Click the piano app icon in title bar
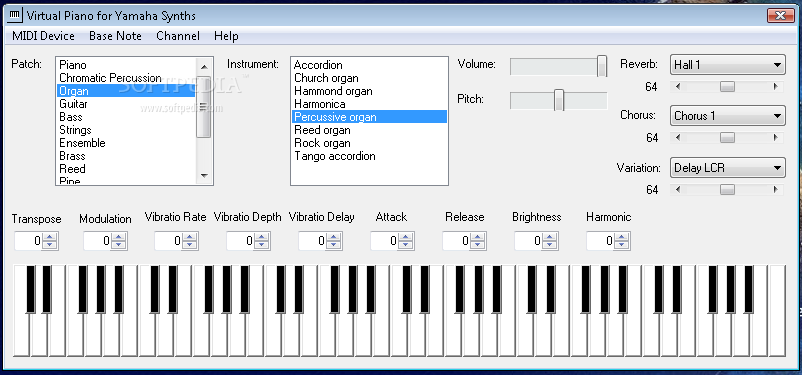The image size is (802, 375). pos(15,15)
